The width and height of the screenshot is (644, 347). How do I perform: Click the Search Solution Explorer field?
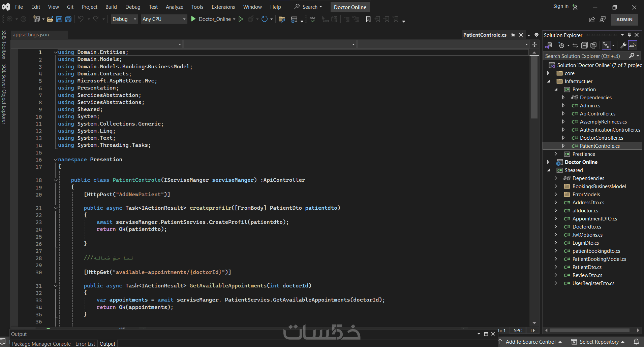[x=585, y=56]
